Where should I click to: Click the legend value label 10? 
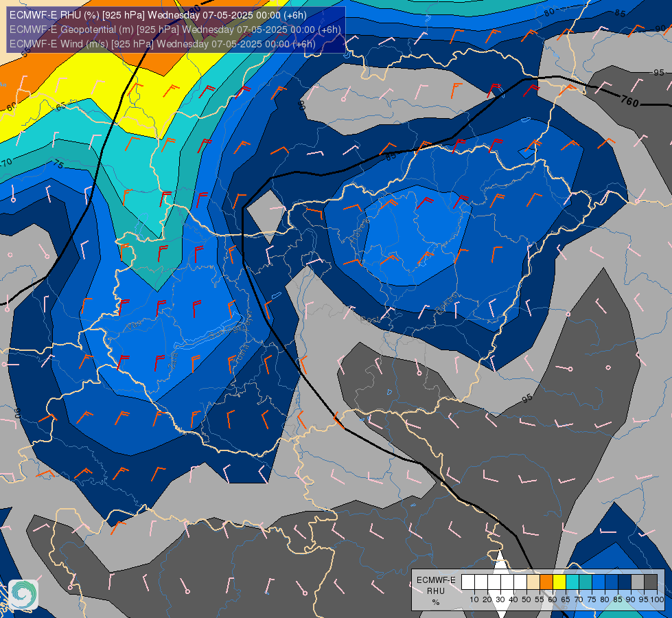tap(474, 599)
